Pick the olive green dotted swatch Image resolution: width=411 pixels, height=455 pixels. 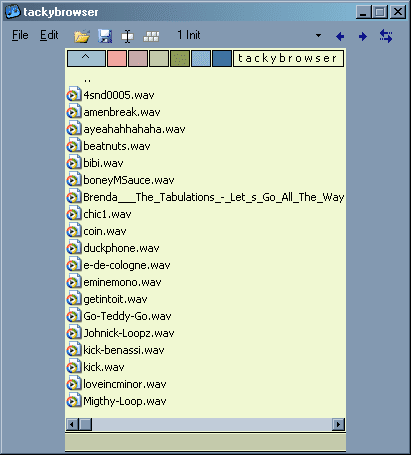(180, 58)
